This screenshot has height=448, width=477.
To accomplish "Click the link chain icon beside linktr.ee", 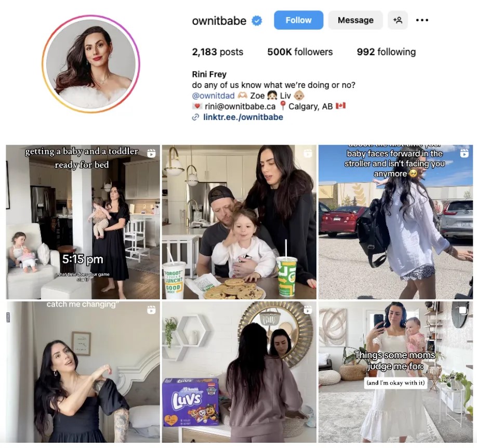I will click(195, 117).
